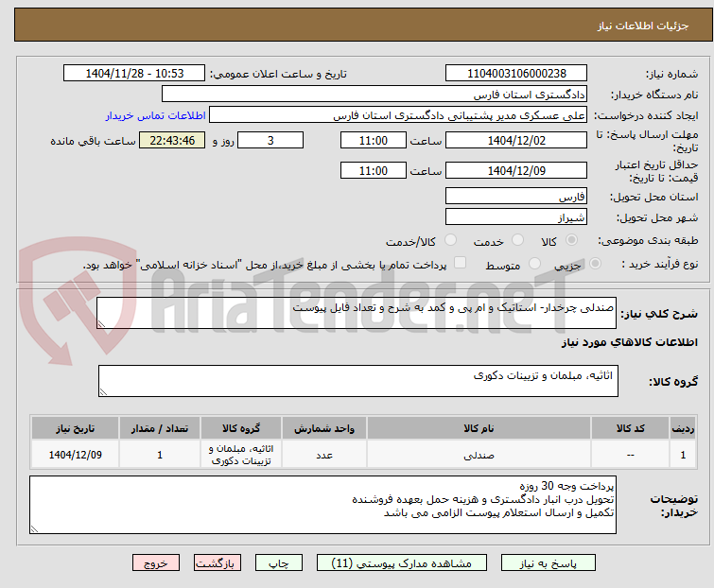Select the خدمت radio button
This screenshot has width=714, height=588.
pos(517,240)
